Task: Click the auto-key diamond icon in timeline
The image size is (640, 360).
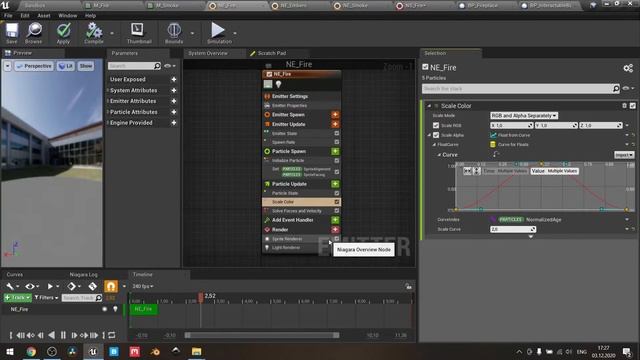Action: (93, 287)
